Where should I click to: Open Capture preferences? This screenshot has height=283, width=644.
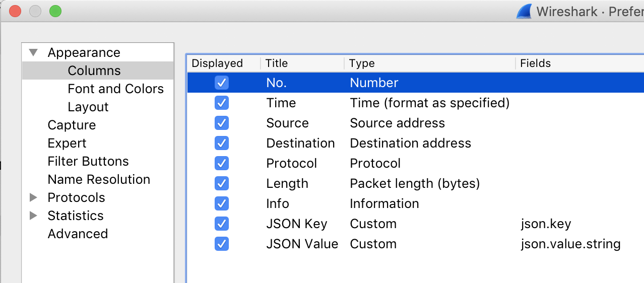pyautogui.click(x=72, y=125)
